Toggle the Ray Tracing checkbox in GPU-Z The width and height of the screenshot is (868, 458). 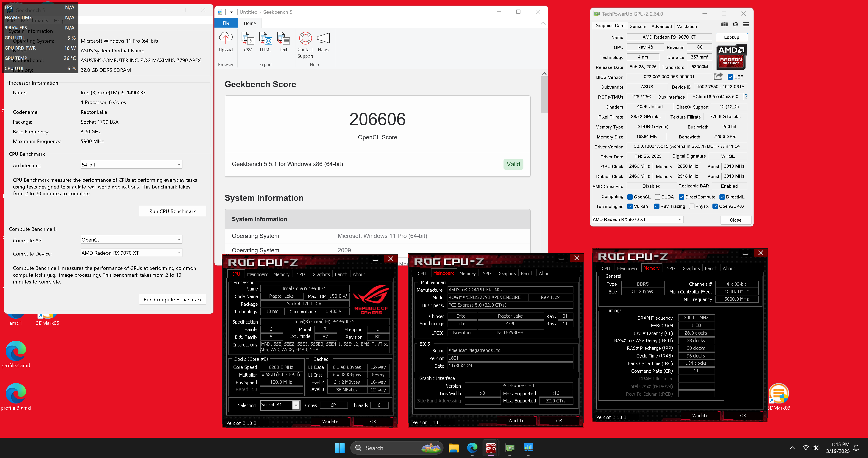[x=656, y=206]
